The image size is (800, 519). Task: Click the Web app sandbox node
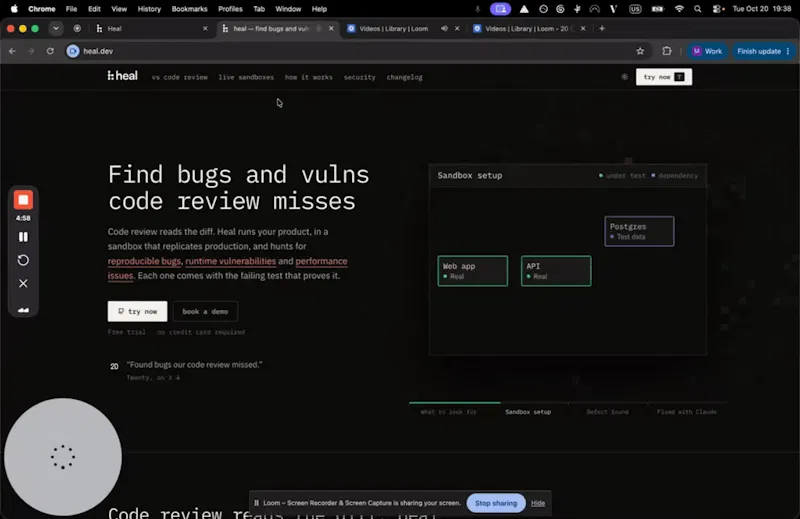click(472, 271)
